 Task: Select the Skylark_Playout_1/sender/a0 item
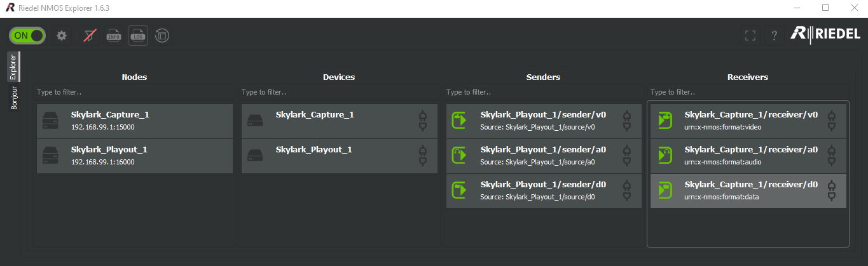544,156
